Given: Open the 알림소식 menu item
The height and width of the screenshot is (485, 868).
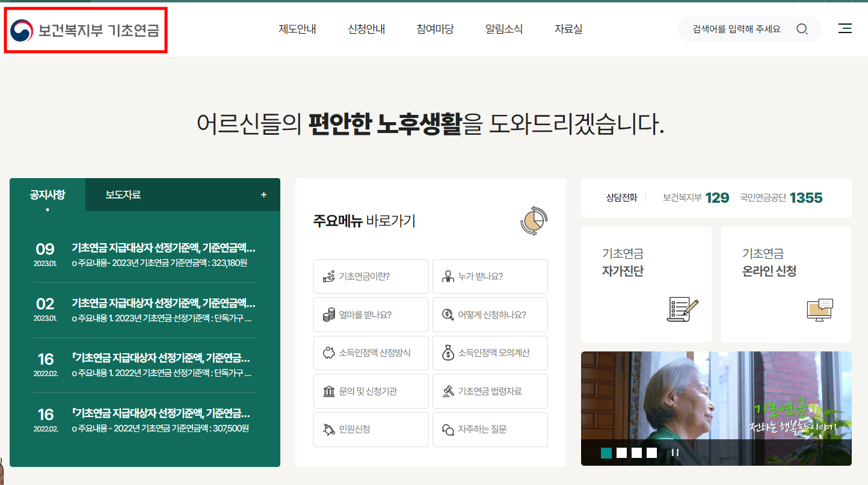Looking at the screenshot, I should [505, 28].
